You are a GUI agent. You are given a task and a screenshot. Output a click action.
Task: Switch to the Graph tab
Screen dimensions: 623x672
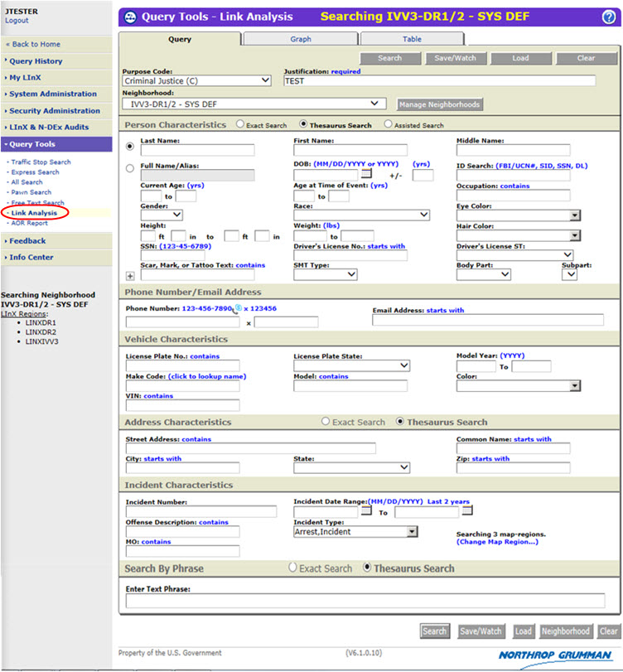tap(301, 39)
